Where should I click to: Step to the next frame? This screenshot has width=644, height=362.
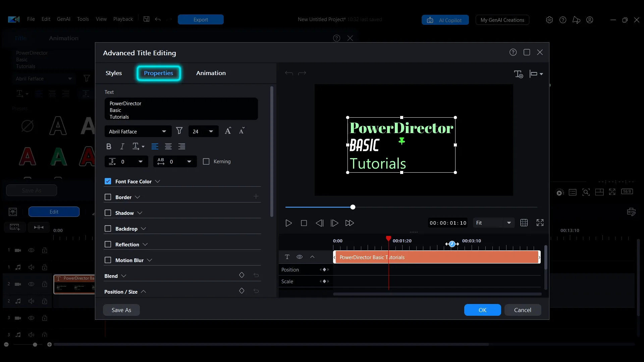pyautogui.click(x=334, y=223)
